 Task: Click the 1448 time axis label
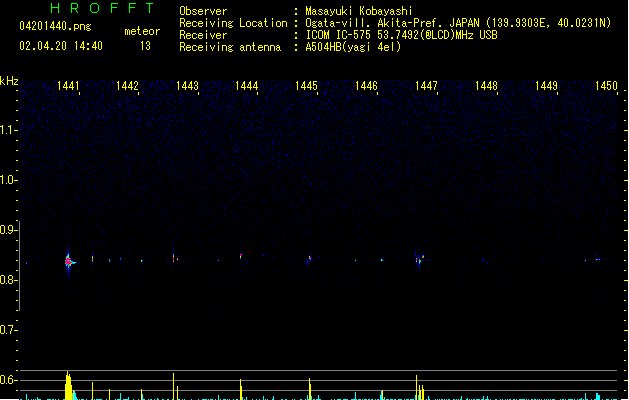click(x=486, y=86)
